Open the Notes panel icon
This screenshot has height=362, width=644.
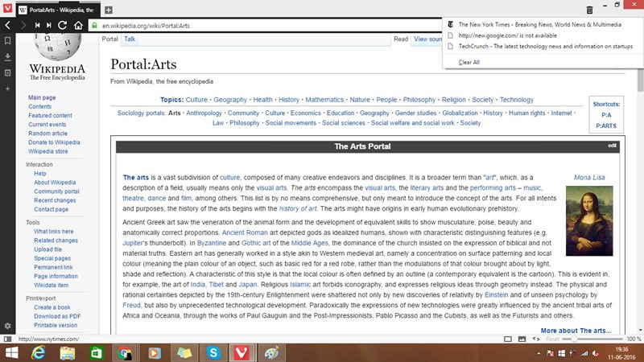point(7,72)
